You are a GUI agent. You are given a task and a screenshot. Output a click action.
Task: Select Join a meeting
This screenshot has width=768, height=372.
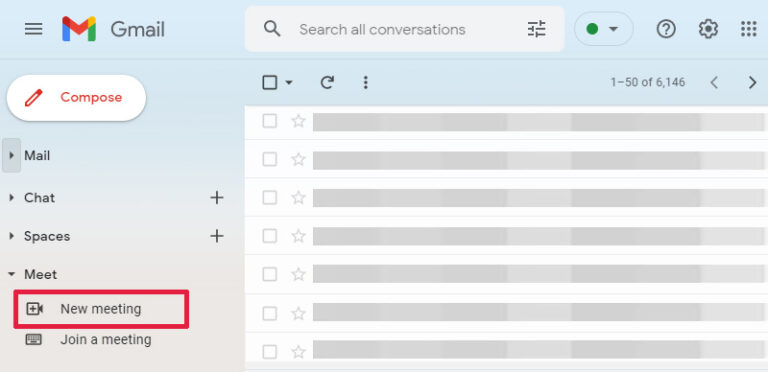[106, 339]
